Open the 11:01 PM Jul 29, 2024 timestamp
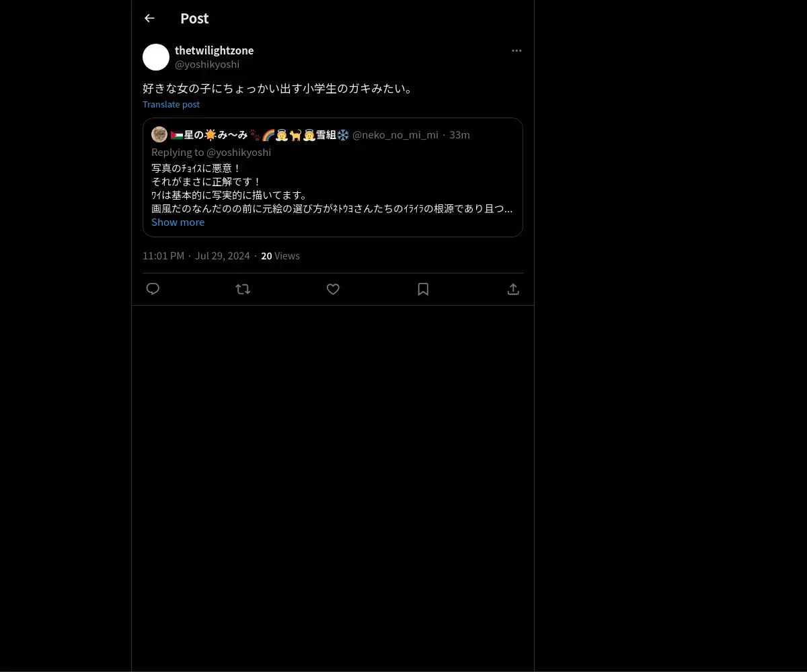The image size is (807, 672). [x=196, y=255]
